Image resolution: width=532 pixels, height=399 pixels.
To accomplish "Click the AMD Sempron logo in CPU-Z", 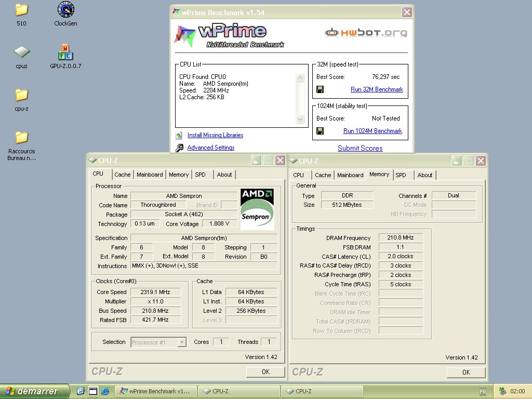I will pyautogui.click(x=257, y=209).
